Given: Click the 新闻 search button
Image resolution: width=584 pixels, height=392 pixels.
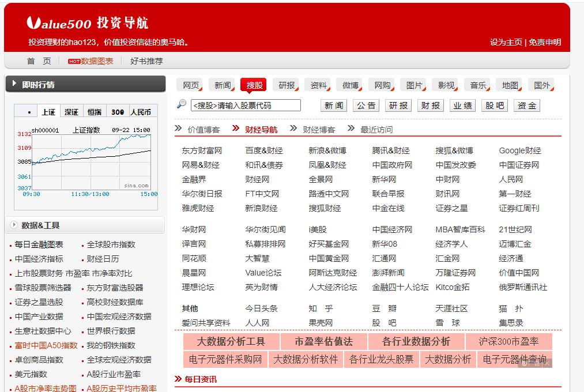Looking at the screenshot, I should (x=334, y=105).
